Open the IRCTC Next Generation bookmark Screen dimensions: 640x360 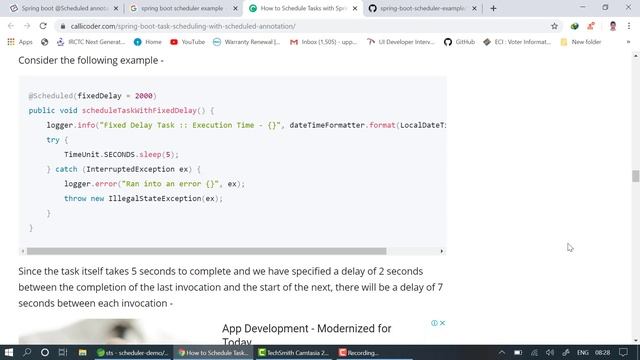click(91, 42)
